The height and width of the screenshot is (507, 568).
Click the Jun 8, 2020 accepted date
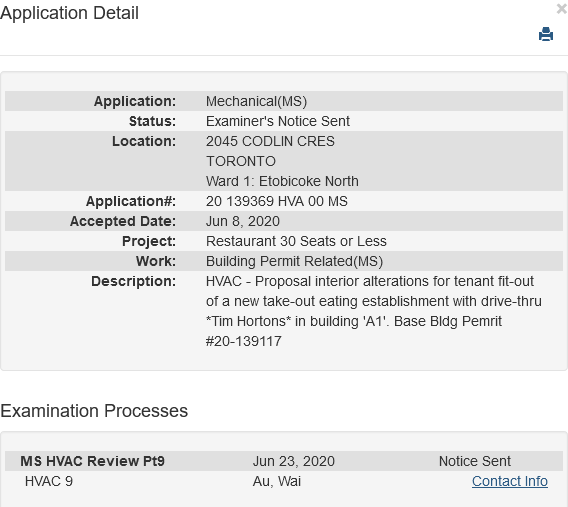pos(243,221)
